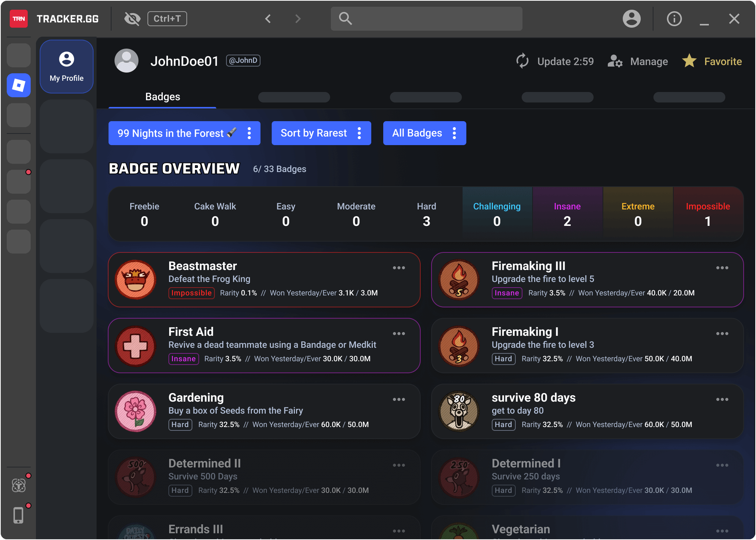This screenshot has width=756, height=540.
Task: Click the Insane tag on Firemaking III
Action: pos(507,293)
